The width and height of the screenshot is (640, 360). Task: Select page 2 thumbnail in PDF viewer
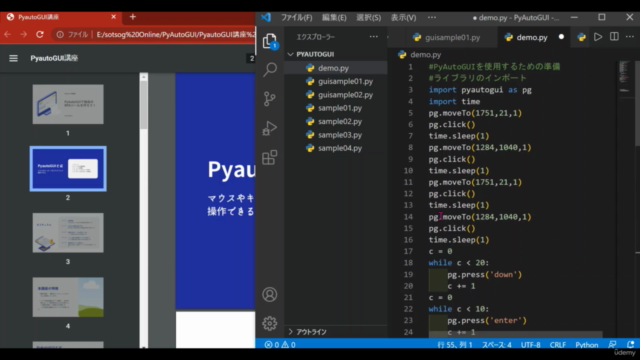click(68, 169)
